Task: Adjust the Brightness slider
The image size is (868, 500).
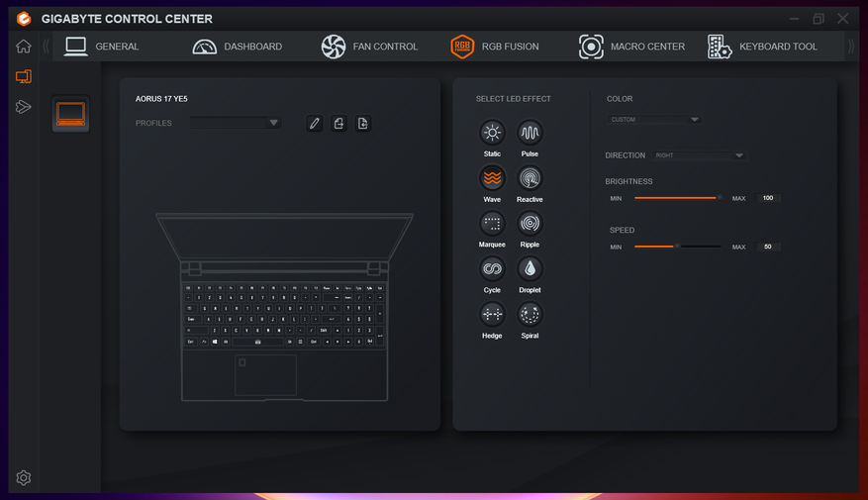Action: 678,198
